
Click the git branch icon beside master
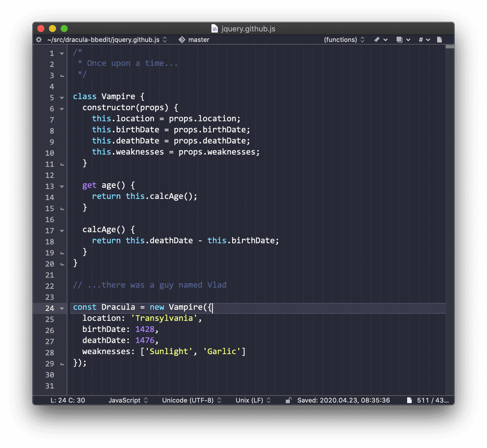182,40
